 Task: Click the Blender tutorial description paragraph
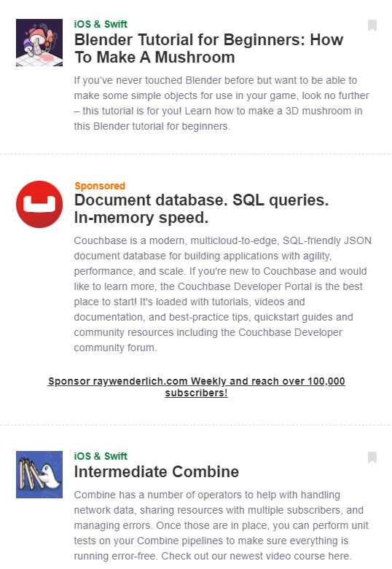[222, 103]
